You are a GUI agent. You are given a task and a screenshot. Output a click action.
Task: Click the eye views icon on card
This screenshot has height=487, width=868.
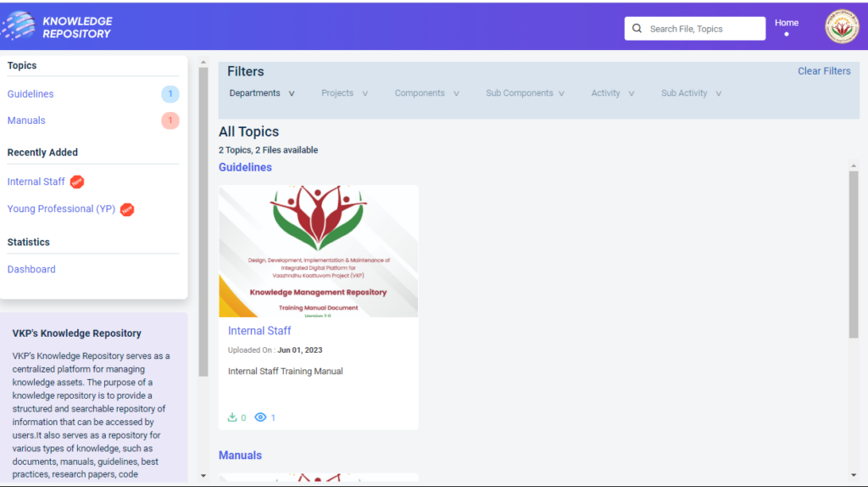point(261,417)
